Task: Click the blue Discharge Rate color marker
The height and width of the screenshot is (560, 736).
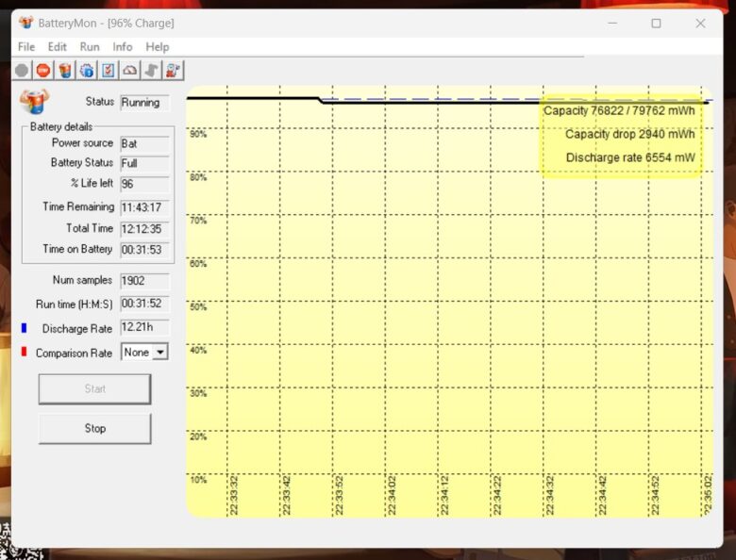Action: 24,328
